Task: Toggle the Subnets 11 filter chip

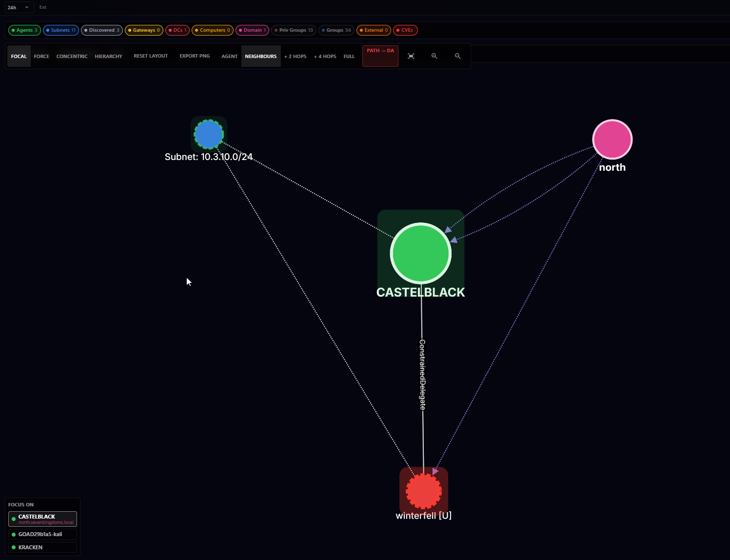Action: (x=61, y=30)
